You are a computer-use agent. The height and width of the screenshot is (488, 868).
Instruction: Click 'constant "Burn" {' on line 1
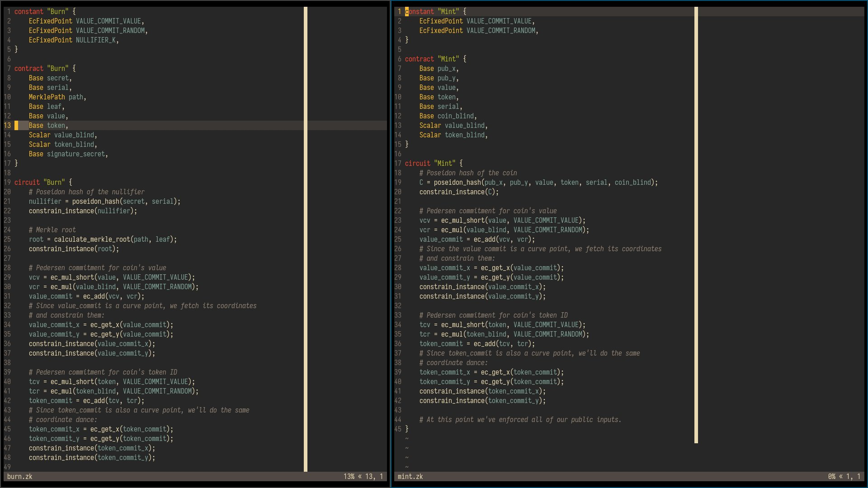coord(45,12)
